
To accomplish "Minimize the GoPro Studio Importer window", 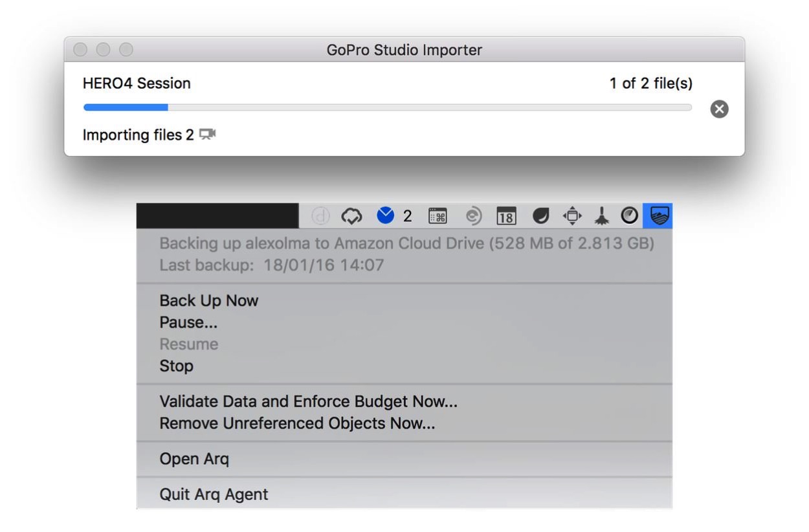I will 103,49.
